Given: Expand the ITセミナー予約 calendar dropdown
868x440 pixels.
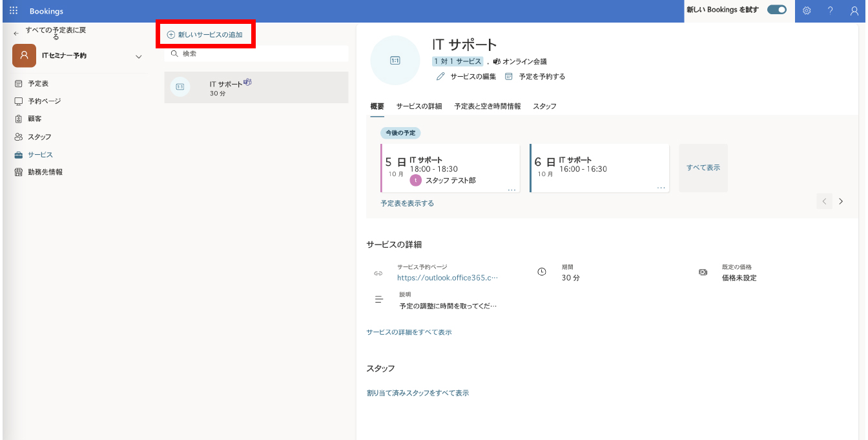Looking at the screenshot, I should [x=138, y=56].
